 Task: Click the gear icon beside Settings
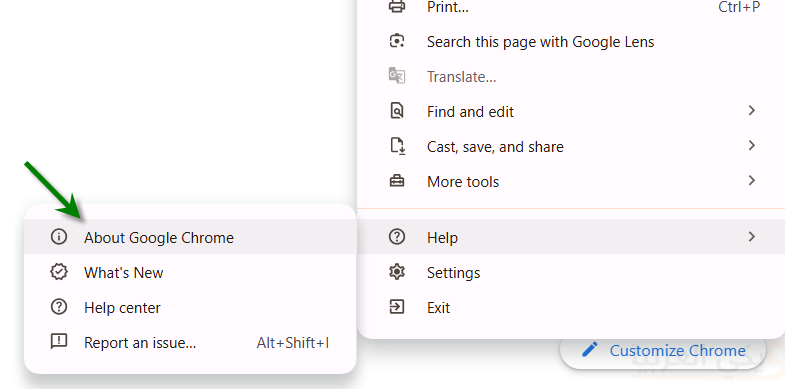coord(397,272)
